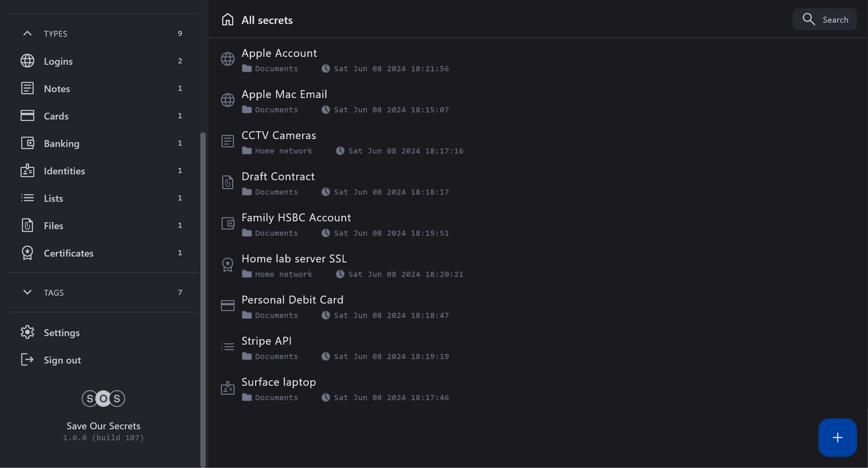
Task: Open the Lists type filter
Action: coord(53,198)
